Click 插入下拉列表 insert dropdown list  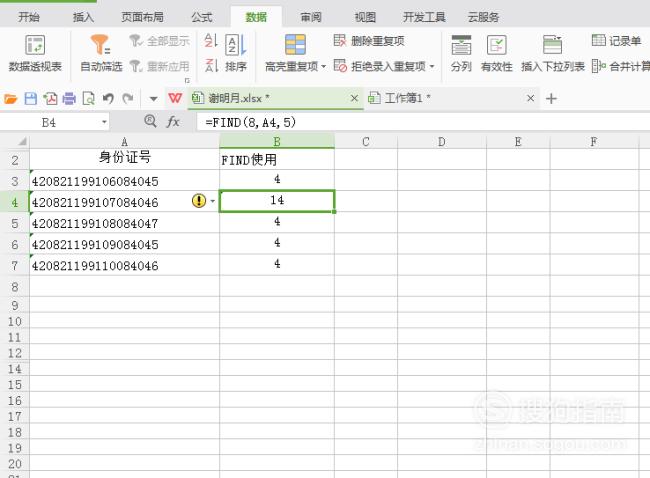click(553, 53)
